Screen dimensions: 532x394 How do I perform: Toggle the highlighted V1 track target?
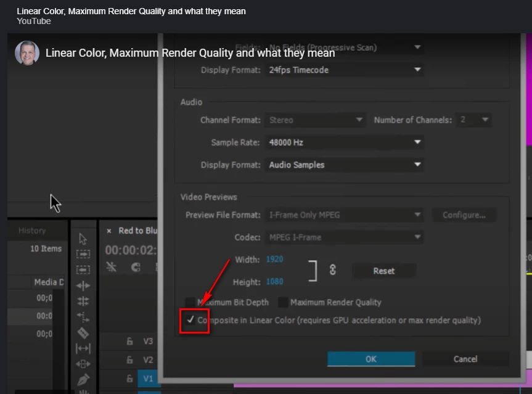click(148, 379)
